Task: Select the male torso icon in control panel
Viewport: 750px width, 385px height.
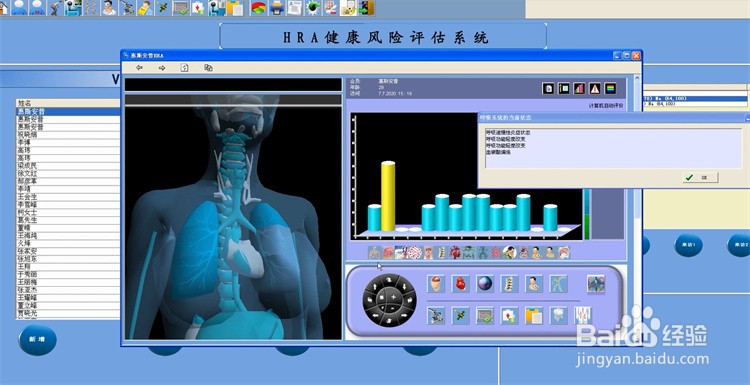Action: point(534,284)
